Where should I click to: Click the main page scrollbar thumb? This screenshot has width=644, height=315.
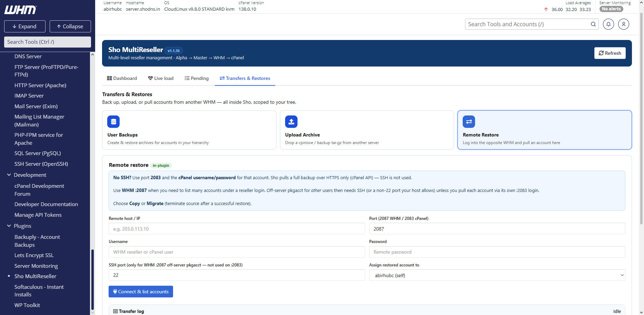[x=641, y=119]
